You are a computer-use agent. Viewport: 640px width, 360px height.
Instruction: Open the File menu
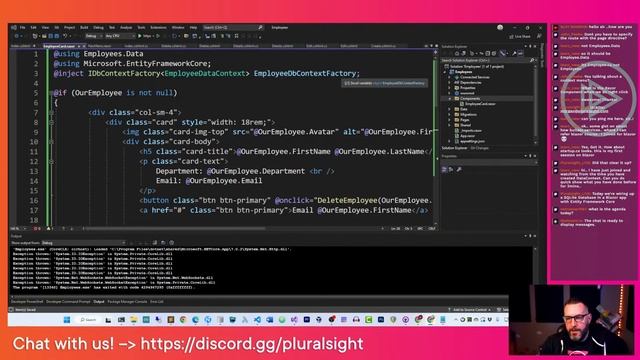22,28
